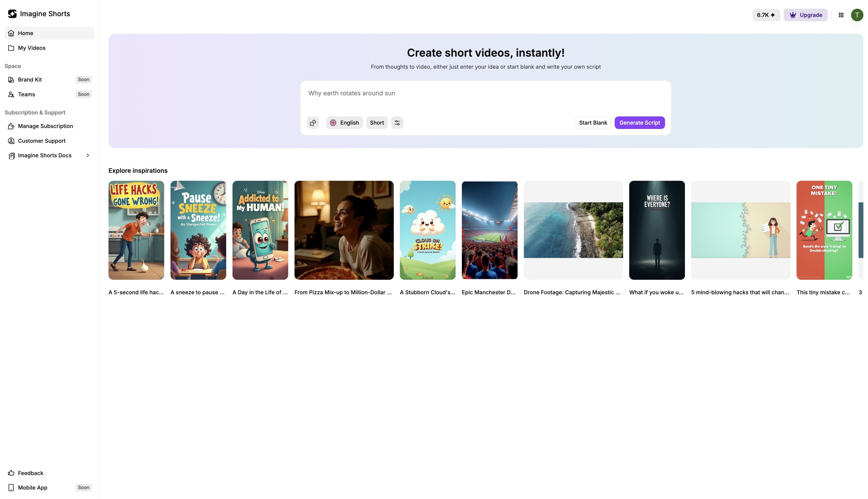
Task: Click the Mobile App item
Action: click(x=49, y=488)
